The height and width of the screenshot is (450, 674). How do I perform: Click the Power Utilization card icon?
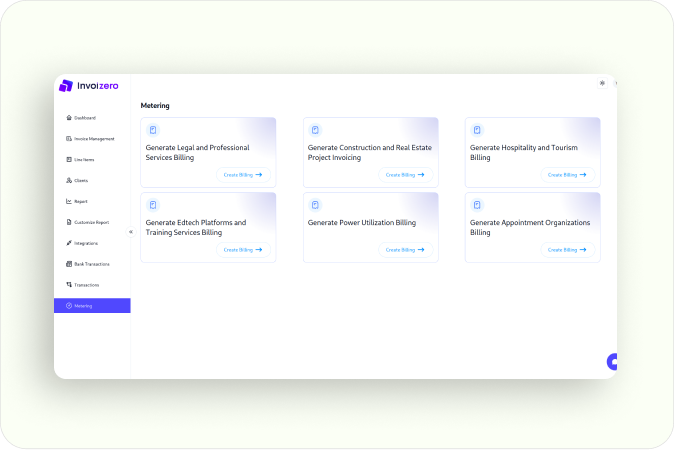click(315, 205)
